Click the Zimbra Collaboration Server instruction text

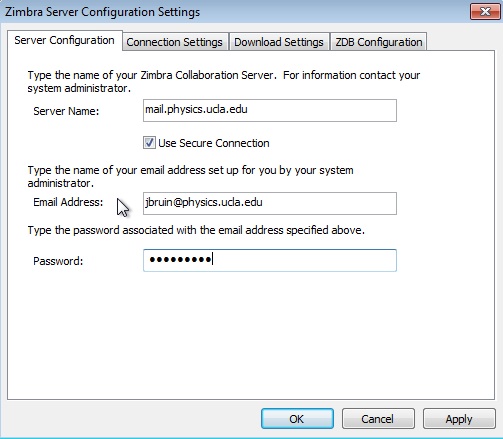point(224,82)
